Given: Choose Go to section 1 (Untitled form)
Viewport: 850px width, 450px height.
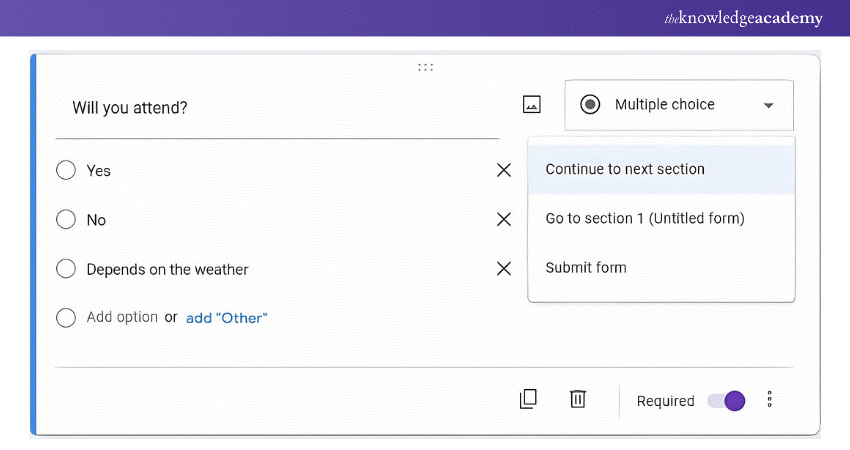Looking at the screenshot, I should (645, 218).
